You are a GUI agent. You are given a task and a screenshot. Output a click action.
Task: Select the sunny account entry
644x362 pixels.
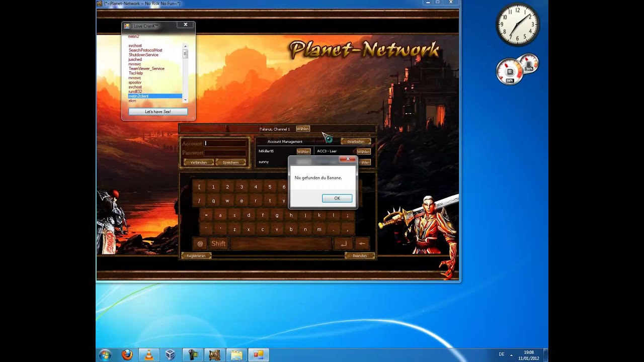[264, 162]
